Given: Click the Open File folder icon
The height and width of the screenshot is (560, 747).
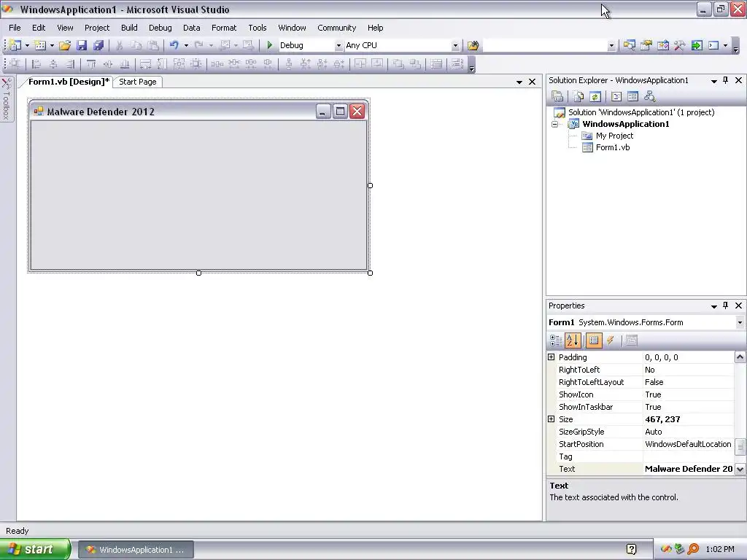Looking at the screenshot, I should 65,45.
